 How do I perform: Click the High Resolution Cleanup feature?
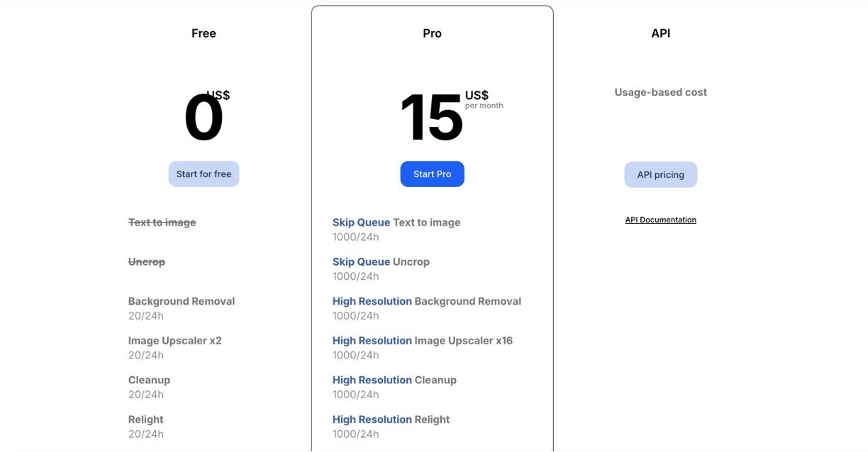[394, 380]
